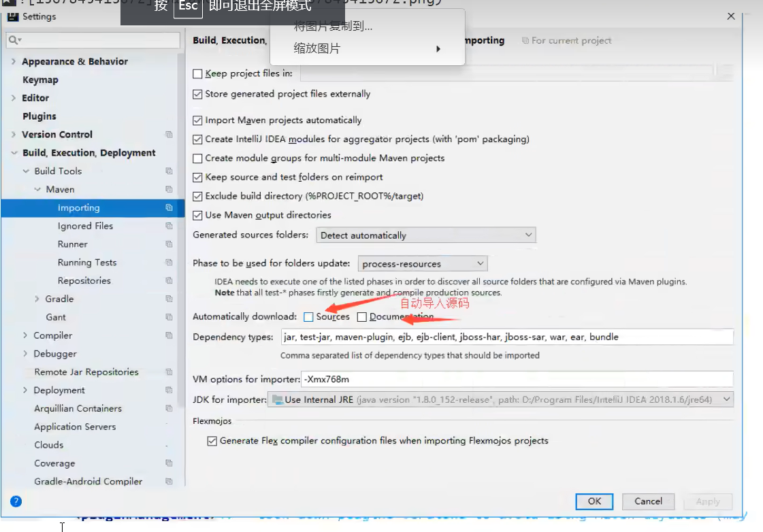Click the project-level icon beside Running Tests
Screen dimensions: 763x532
pyautogui.click(x=169, y=262)
